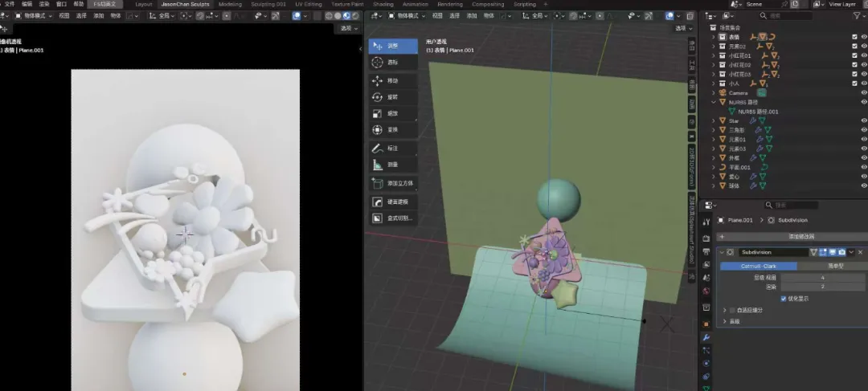Select the 游标 cursor tool
Image resolution: width=868 pixels, height=391 pixels.
[x=393, y=63]
